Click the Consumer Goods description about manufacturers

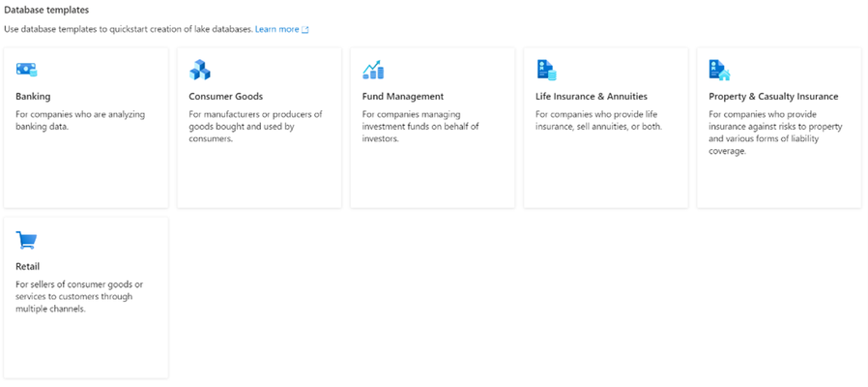pos(256,127)
